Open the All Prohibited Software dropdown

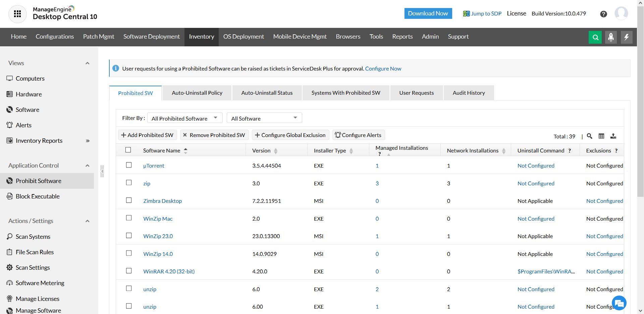coord(185,118)
